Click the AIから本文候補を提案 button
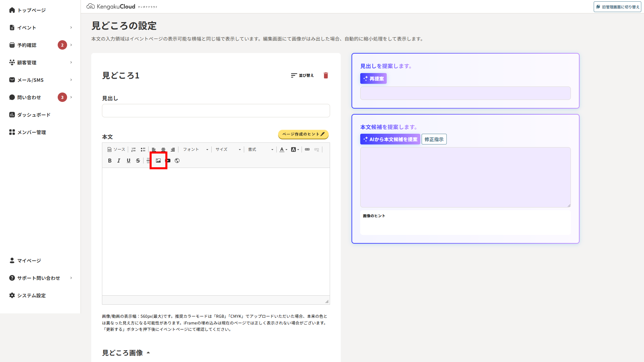The height and width of the screenshot is (362, 644). (390, 139)
